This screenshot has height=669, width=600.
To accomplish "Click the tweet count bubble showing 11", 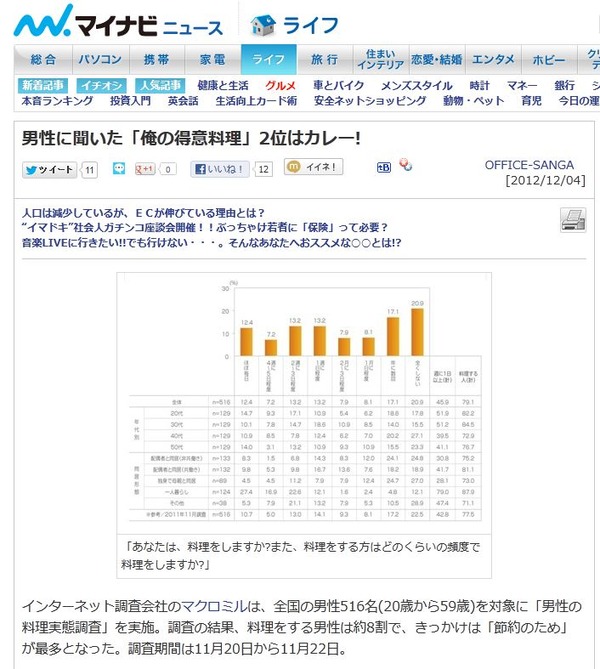I will pyautogui.click(x=89, y=170).
